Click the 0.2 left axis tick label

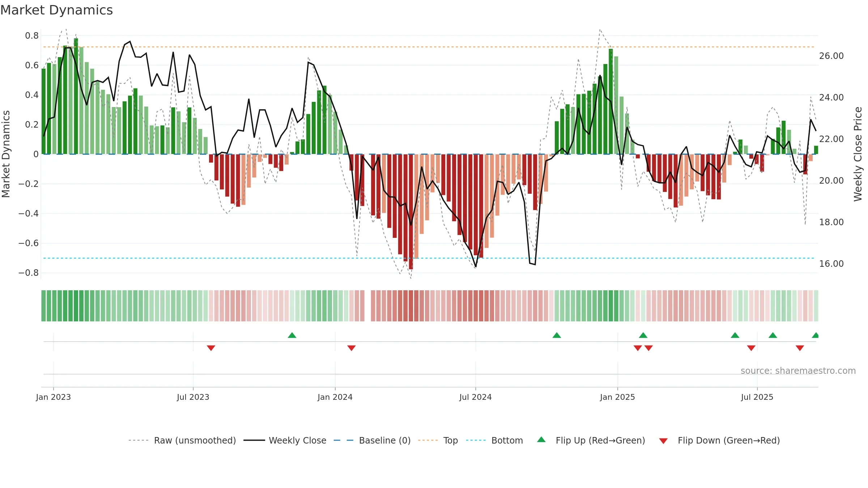point(32,124)
